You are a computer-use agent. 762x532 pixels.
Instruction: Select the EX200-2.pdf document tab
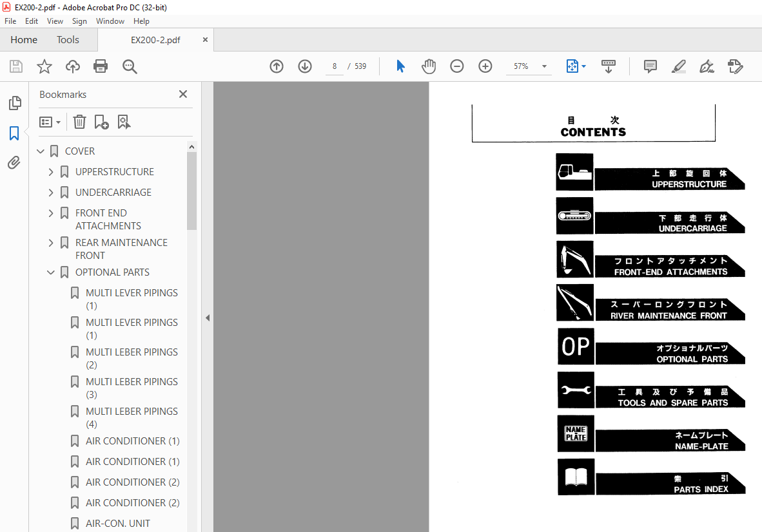[155, 40]
